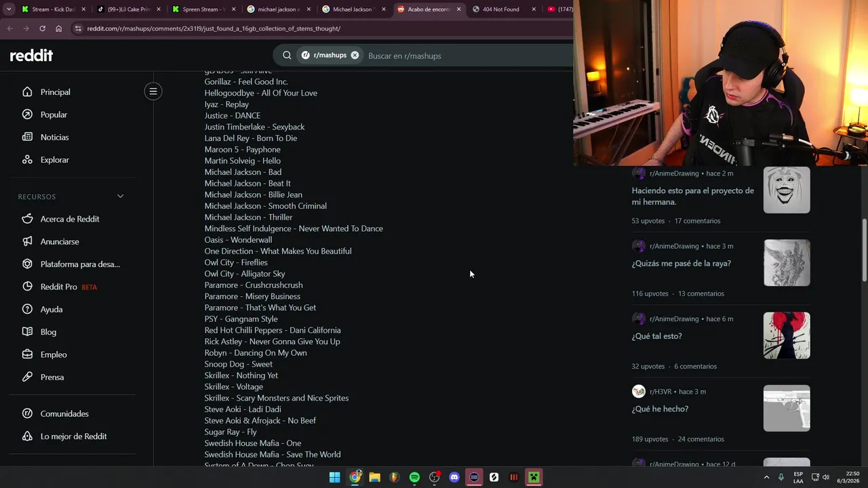This screenshot has height=488, width=868.
Task: Open the r/H3VR community link
Action: 660,392
